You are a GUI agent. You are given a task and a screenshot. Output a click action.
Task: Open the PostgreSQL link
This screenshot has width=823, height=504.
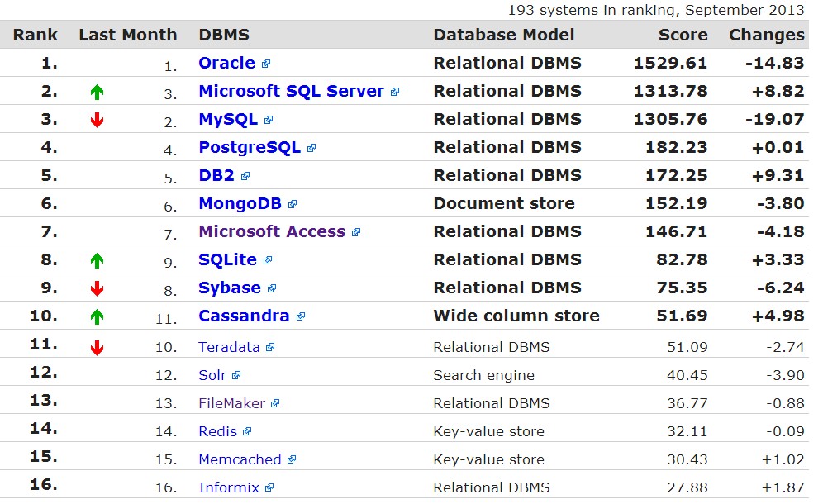(x=250, y=148)
